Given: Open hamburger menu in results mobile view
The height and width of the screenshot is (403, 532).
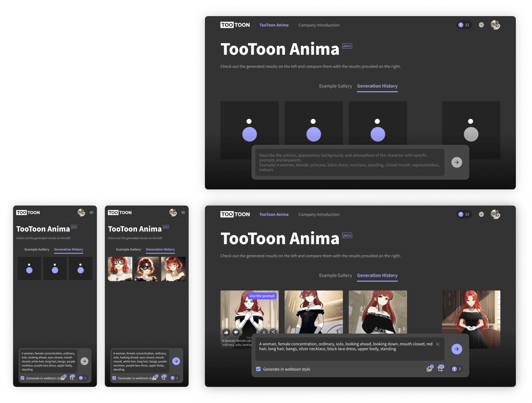Looking at the screenshot, I should [x=183, y=212].
